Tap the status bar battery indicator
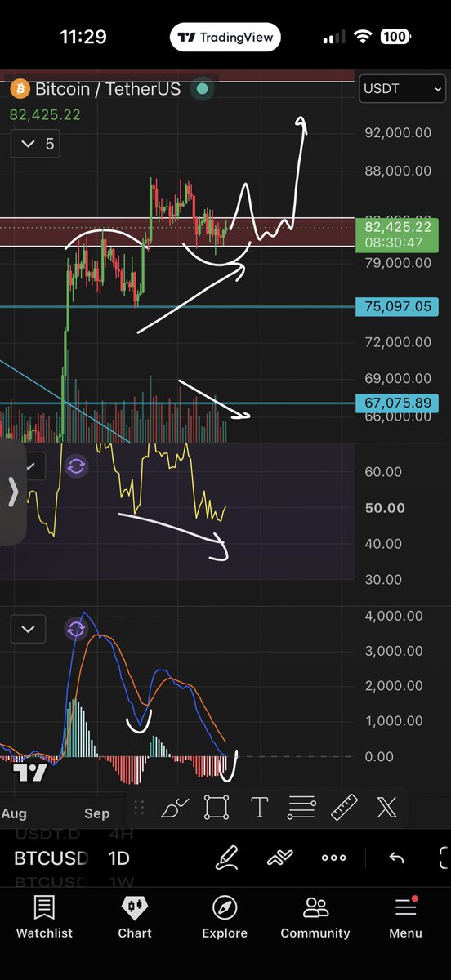Viewport: 451px width, 980px height. click(395, 37)
